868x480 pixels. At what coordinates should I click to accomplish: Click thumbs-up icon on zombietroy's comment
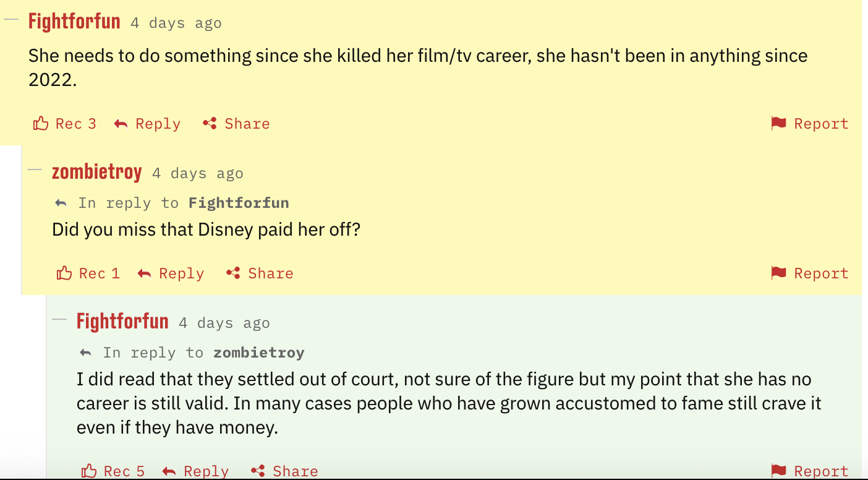click(x=64, y=273)
